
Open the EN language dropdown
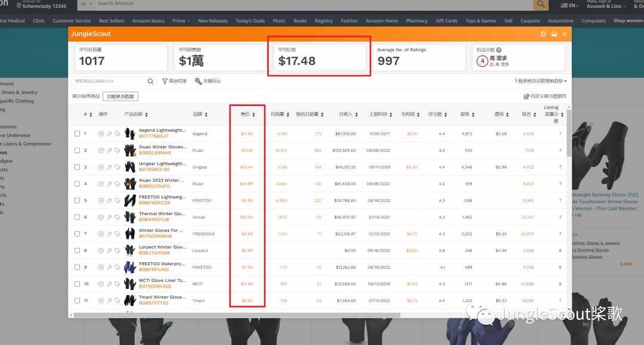click(569, 6)
